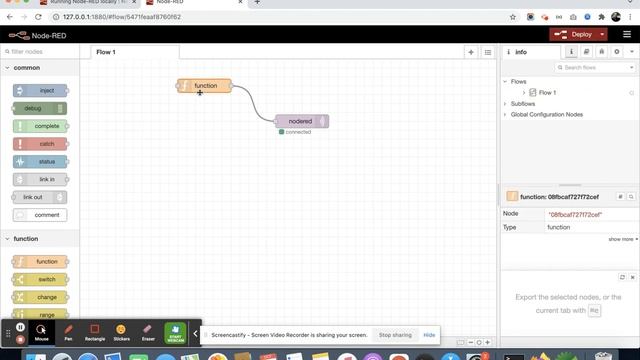Select the change node in the palette

tap(40, 297)
